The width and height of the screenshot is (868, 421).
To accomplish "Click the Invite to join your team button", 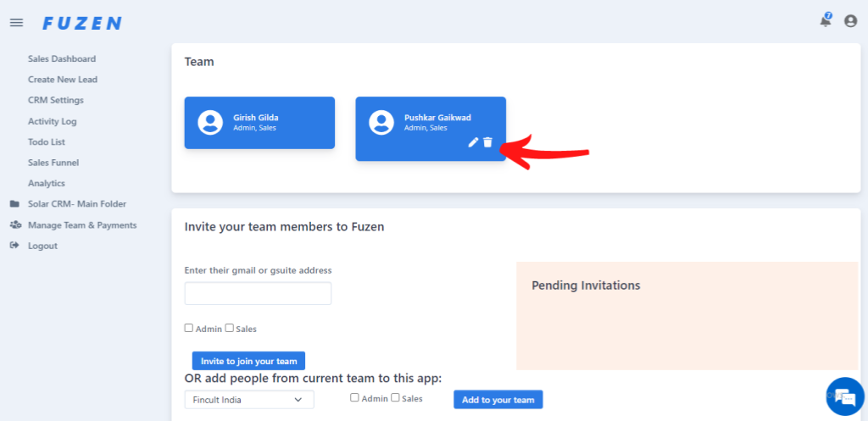I will [x=248, y=361].
